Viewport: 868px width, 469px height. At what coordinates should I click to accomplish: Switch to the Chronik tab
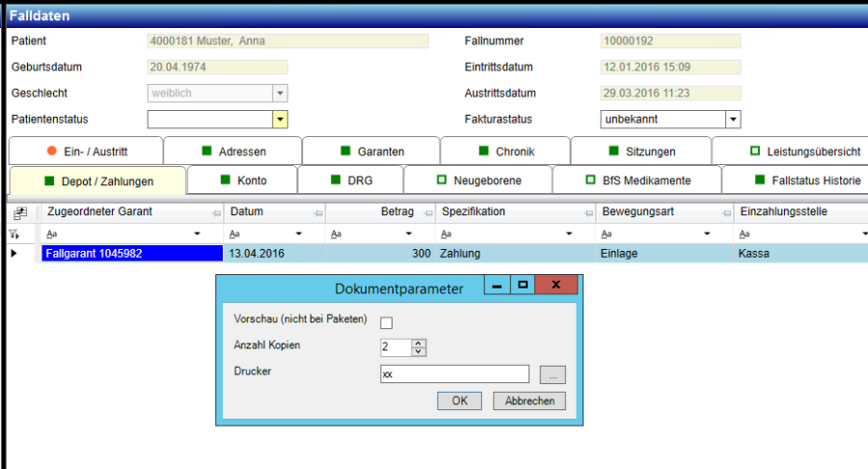[505, 152]
